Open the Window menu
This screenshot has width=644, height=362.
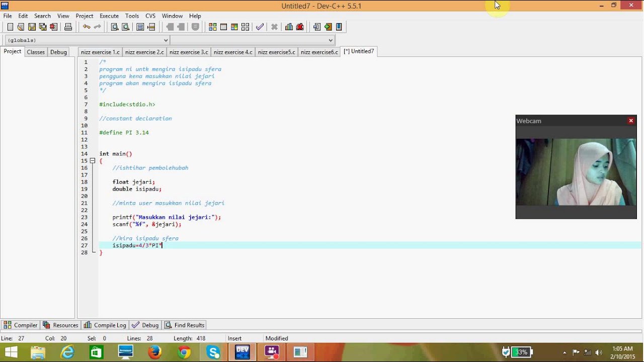click(173, 16)
